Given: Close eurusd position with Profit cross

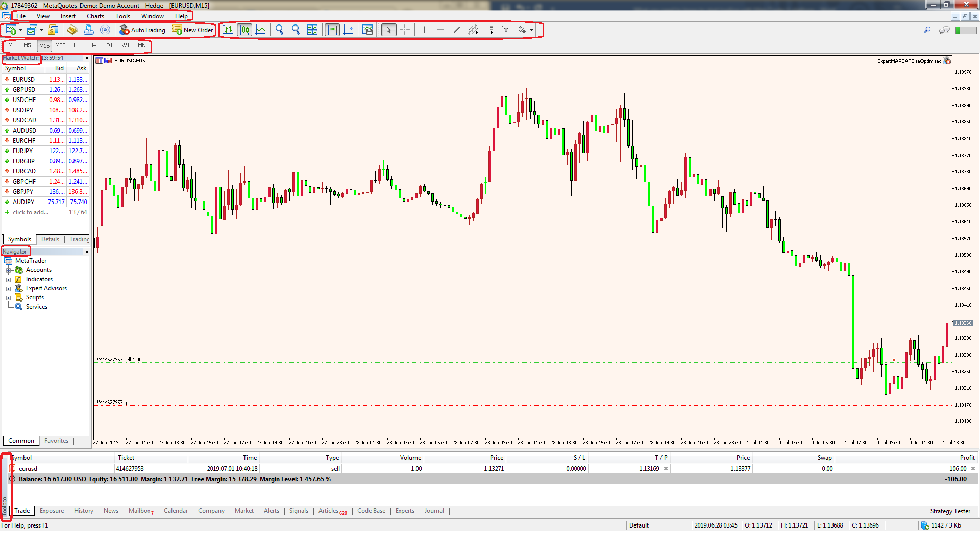Looking at the screenshot, I should tap(973, 469).
